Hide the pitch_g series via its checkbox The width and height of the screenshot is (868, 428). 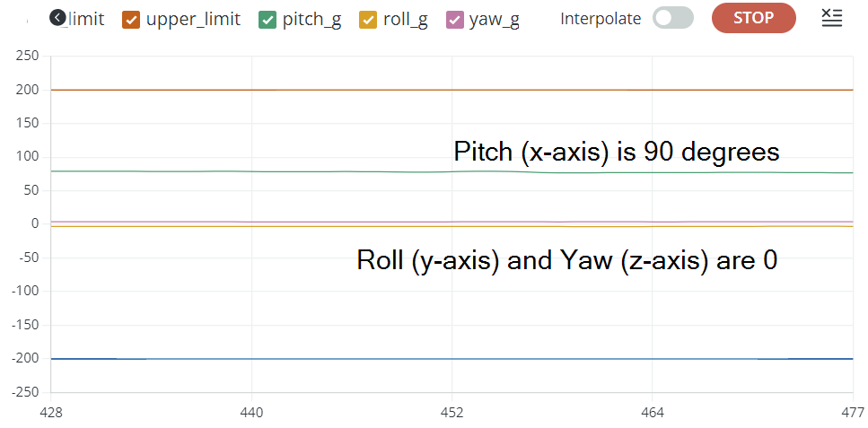click(267, 20)
